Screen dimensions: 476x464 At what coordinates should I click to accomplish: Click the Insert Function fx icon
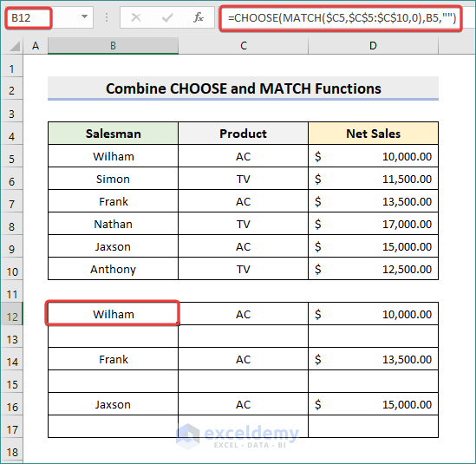[x=199, y=17]
